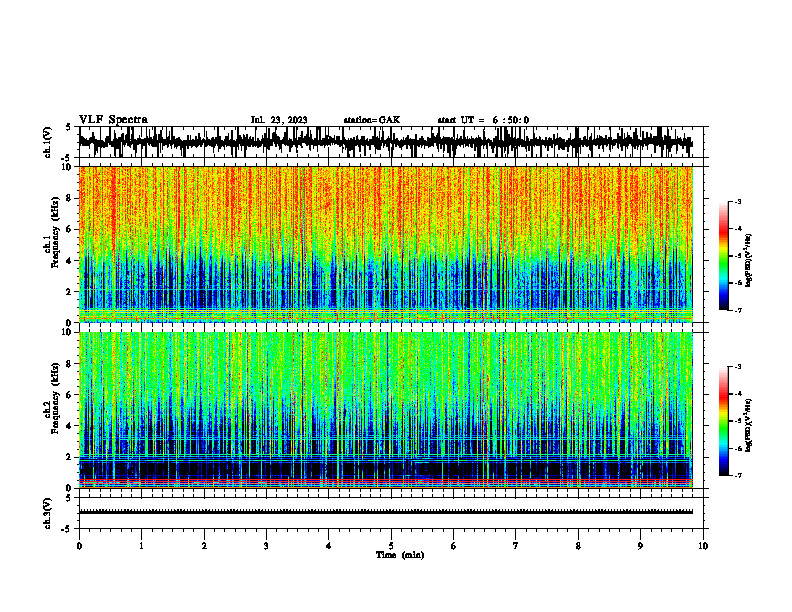This screenshot has width=792, height=612.
Task: Click inside the ch.2 spectrogram panel
Action: pos(385,410)
